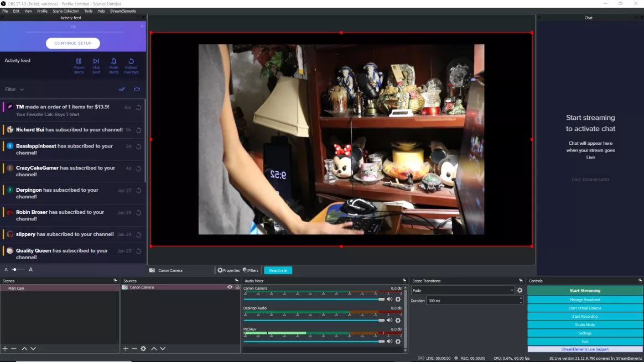Pause alerts in Activity feed

click(x=79, y=66)
